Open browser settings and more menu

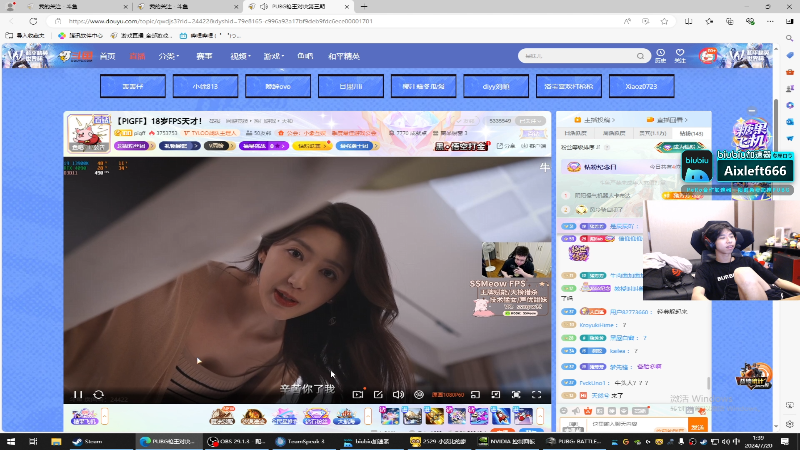pos(770,21)
